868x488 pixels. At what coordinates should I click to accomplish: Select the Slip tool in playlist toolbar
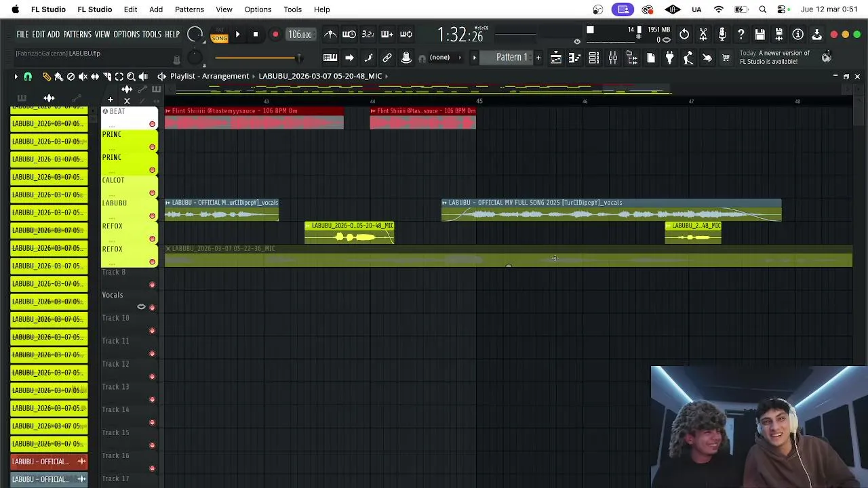(x=95, y=77)
